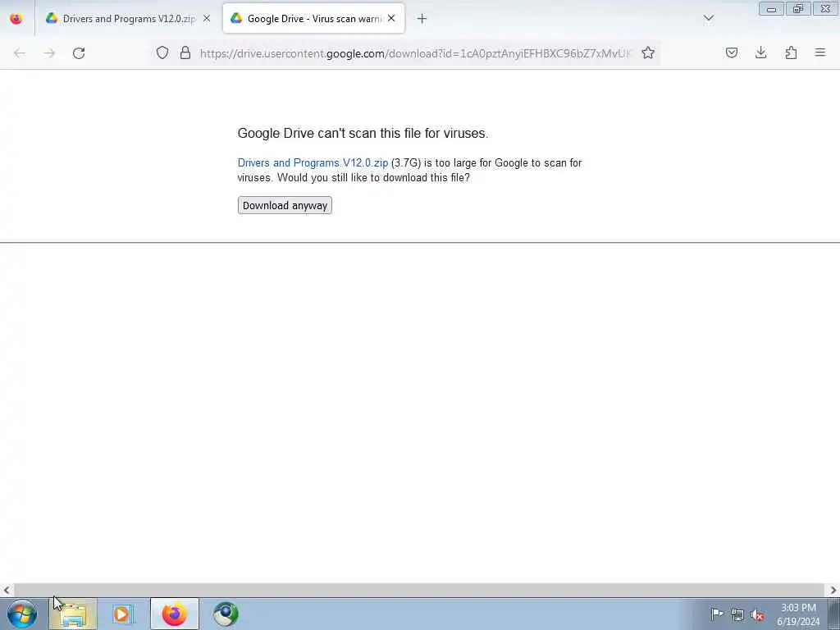Viewport: 840px width, 630px height.
Task: Close the Google Drive Virus scan warning tab
Action: tap(391, 18)
